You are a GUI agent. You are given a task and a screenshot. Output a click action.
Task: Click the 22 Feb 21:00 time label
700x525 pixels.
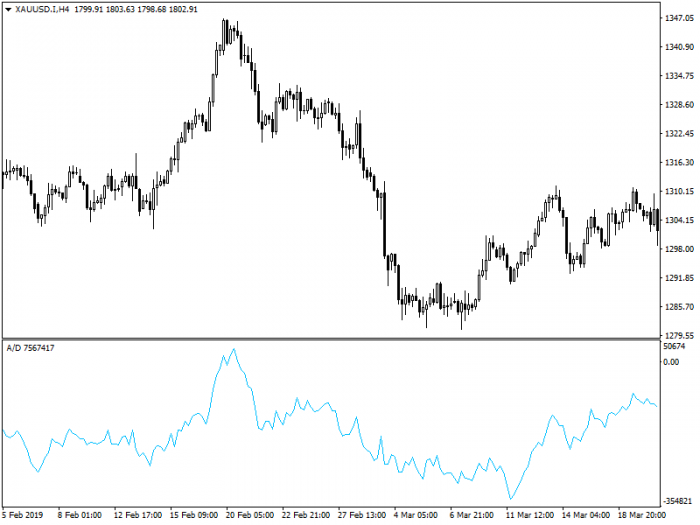pyautogui.click(x=306, y=515)
